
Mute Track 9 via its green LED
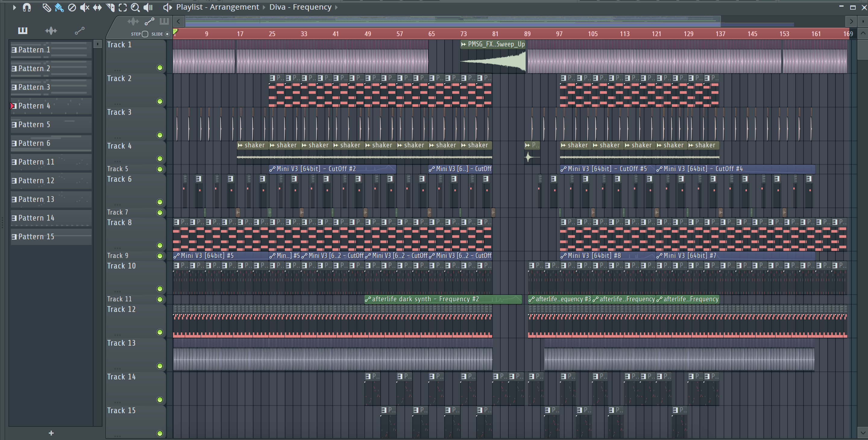click(160, 256)
